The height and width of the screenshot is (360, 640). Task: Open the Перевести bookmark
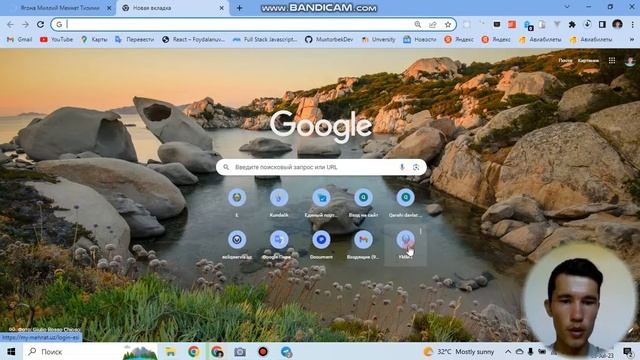[x=134, y=40]
